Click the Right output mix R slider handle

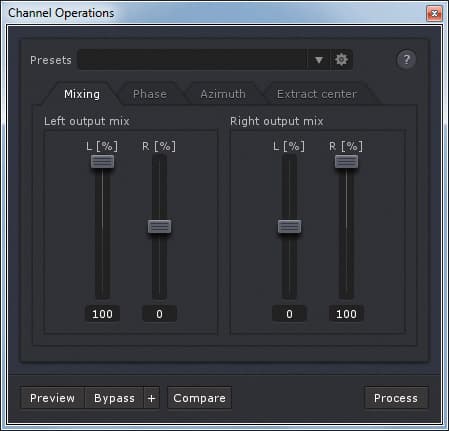click(x=346, y=162)
